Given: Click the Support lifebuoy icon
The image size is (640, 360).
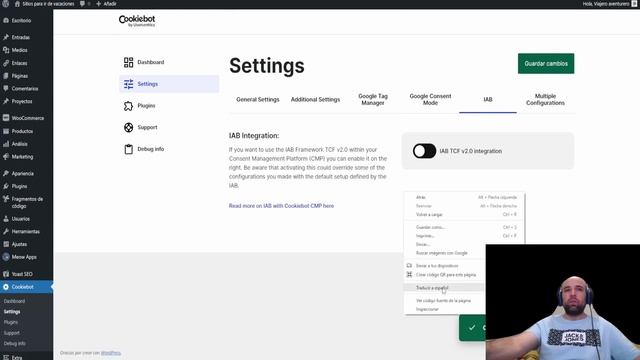Looking at the screenshot, I should point(129,127).
